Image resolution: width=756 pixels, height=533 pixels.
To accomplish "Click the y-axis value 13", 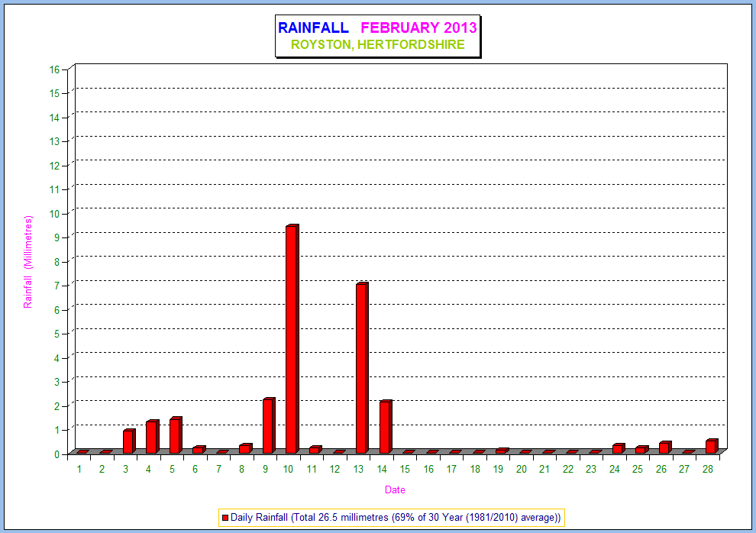I will pos(54,141).
